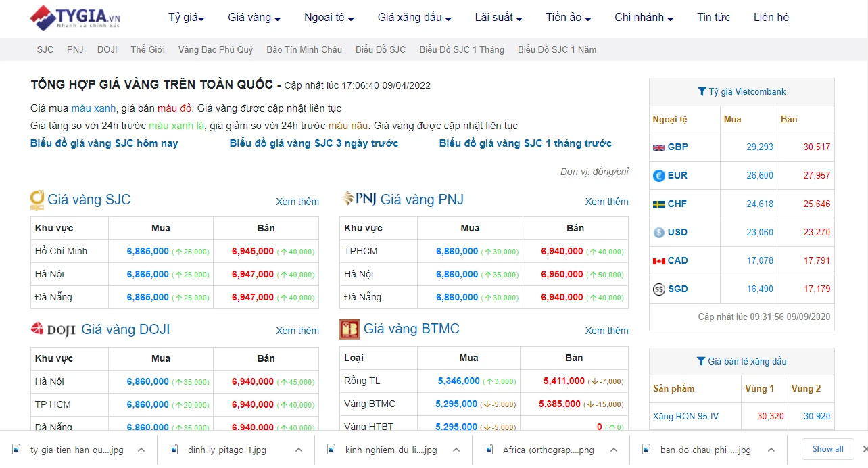
Task: Select the USD currency icon
Action: tap(659, 232)
